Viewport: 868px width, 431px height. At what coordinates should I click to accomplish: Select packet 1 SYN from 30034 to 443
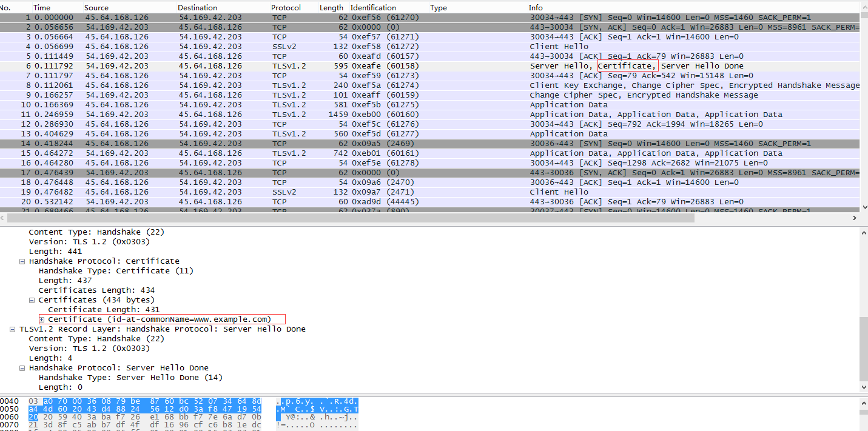click(x=429, y=18)
